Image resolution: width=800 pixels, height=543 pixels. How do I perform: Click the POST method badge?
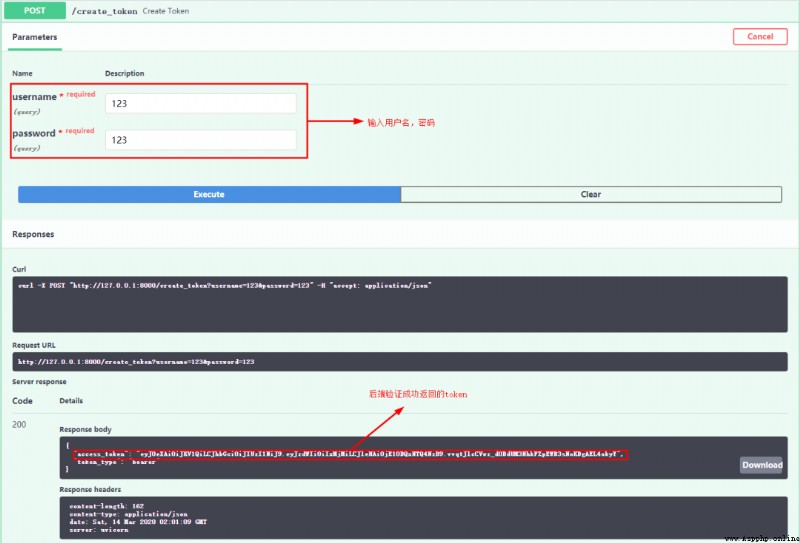(35, 10)
